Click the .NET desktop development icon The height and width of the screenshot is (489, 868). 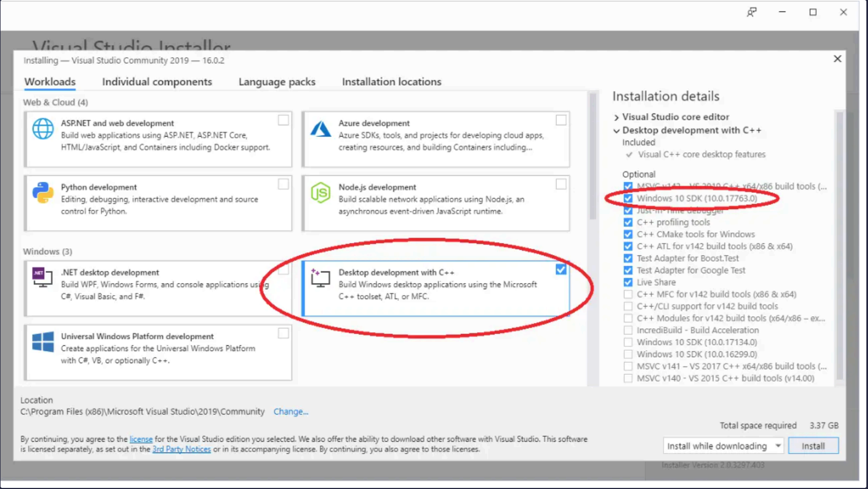tap(43, 277)
